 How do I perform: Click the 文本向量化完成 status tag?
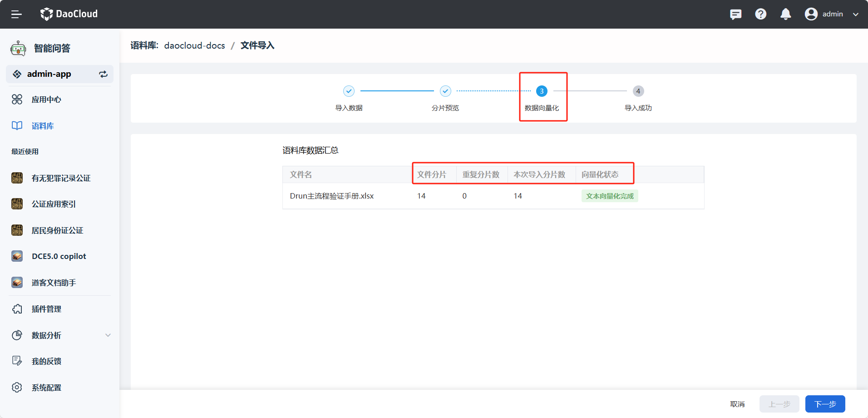(609, 196)
